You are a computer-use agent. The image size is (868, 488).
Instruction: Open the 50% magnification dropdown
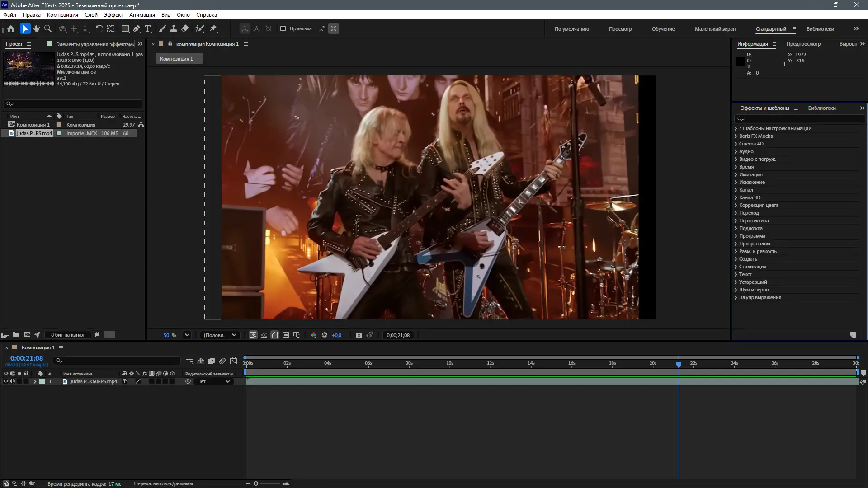point(187,335)
